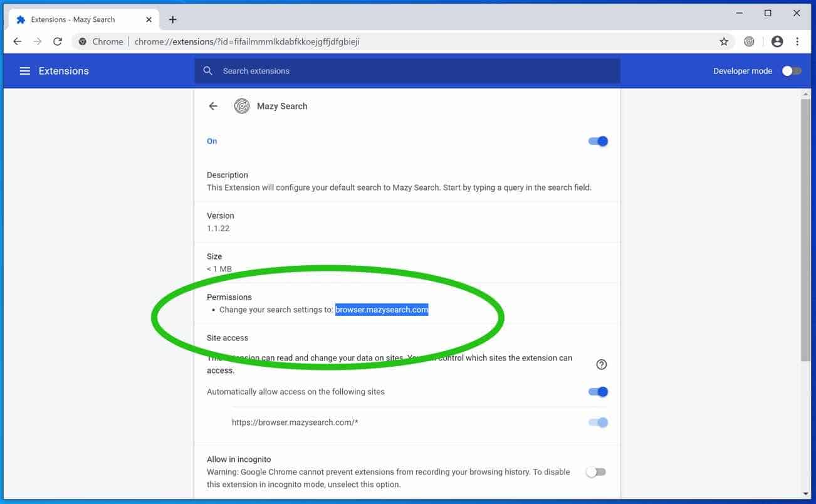The height and width of the screenshot is (504, 816).
Task: Click the page vertical scrollbar thumb
Action: pos(805,229)
